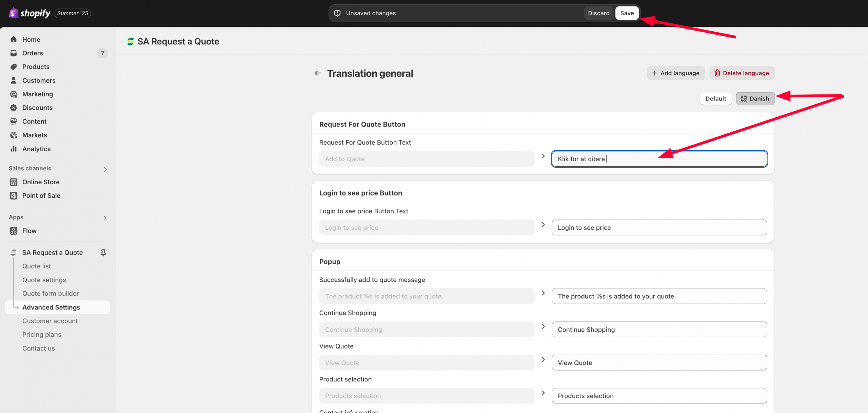Click the Continue Shopping translation input
The width and height of the screenshot is (868, 413).
[659, 329]
